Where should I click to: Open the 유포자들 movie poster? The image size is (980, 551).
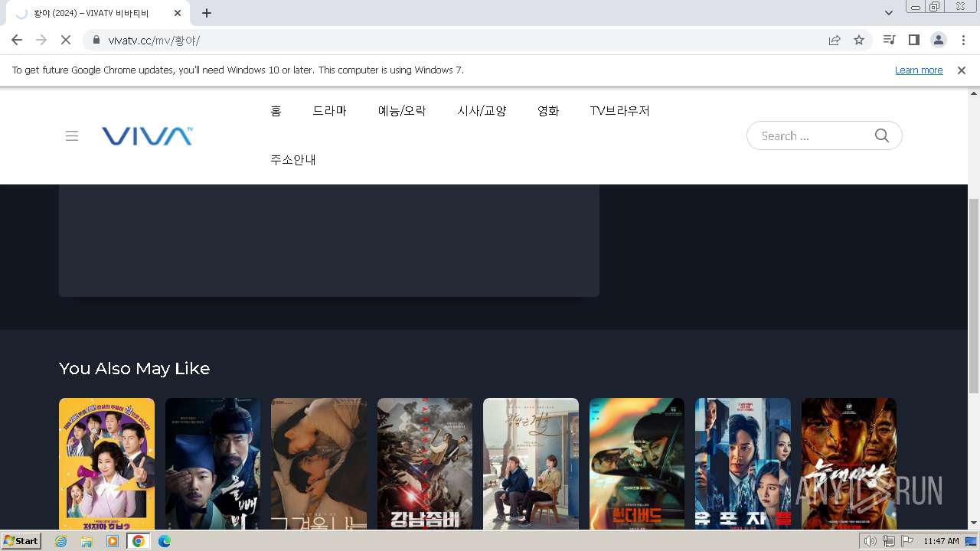[743, 464]
